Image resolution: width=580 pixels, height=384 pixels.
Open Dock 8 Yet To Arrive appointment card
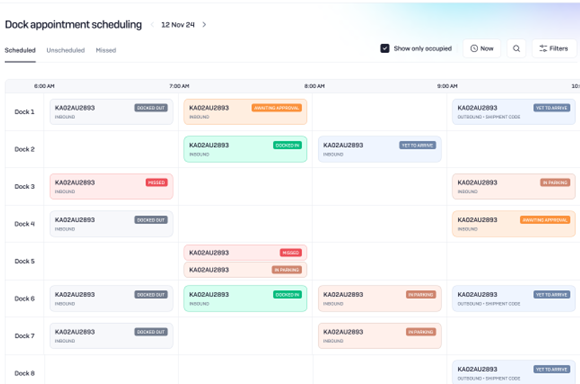click(514, 373)
